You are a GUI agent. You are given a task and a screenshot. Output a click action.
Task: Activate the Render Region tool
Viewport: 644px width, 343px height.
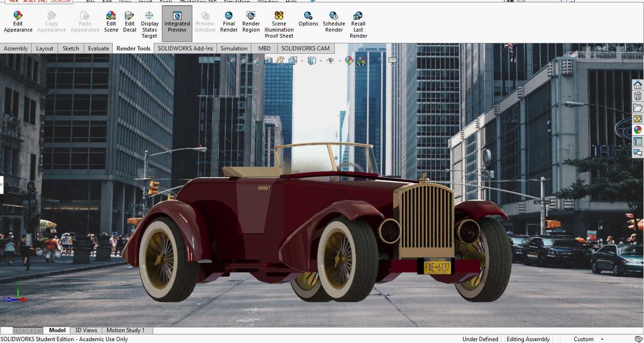point(251,22)
